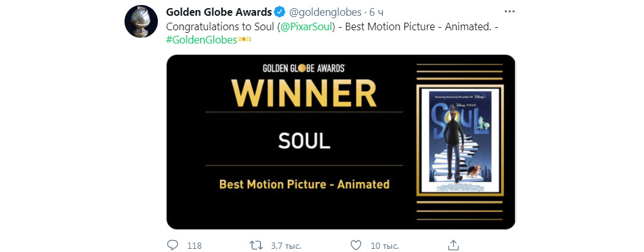Follow the #GoldenGlobes hashtag link

point(201,40)
